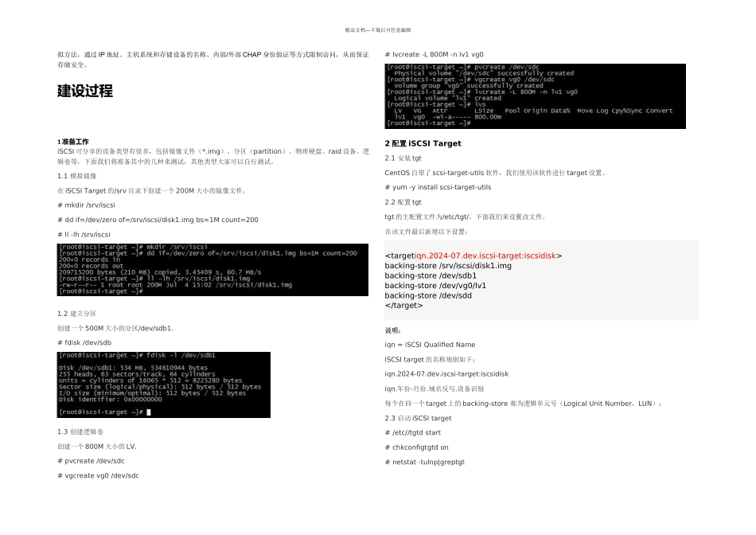Click the heading 2 配置 iSCSI Target
This screenshot has height=535, width=756.
coord(423,143)
